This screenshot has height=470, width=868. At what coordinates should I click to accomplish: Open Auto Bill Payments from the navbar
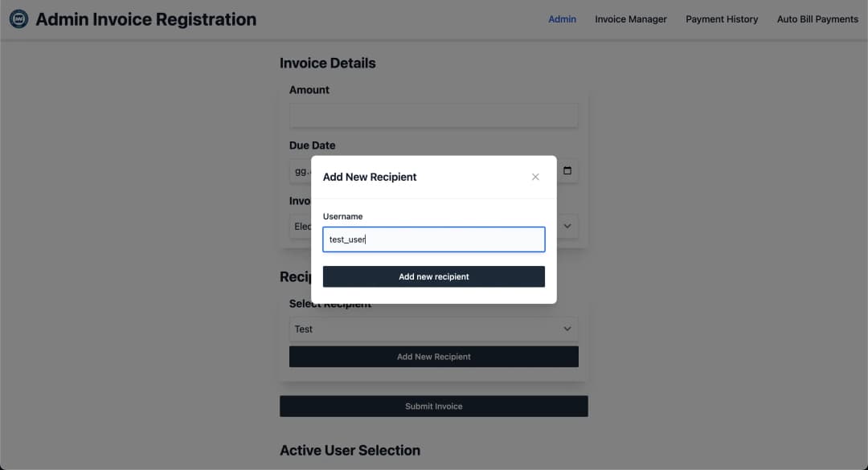[817, 19]
